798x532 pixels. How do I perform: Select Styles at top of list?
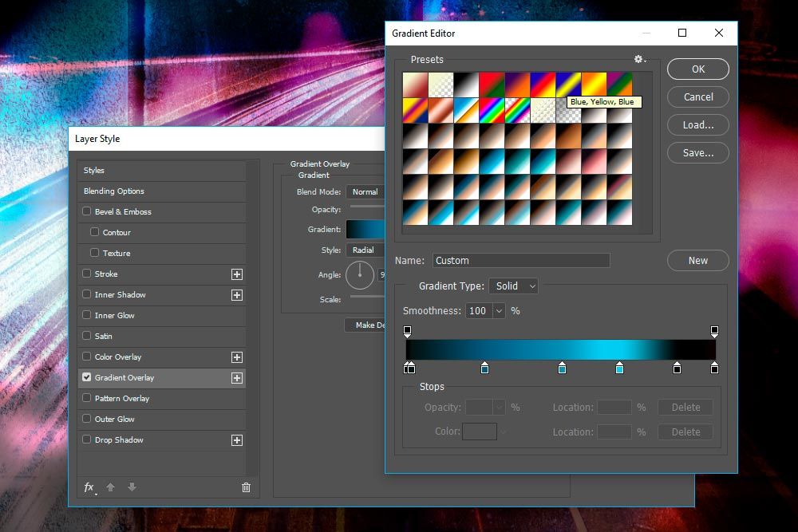pyautogui.click(x=94, y=171)
